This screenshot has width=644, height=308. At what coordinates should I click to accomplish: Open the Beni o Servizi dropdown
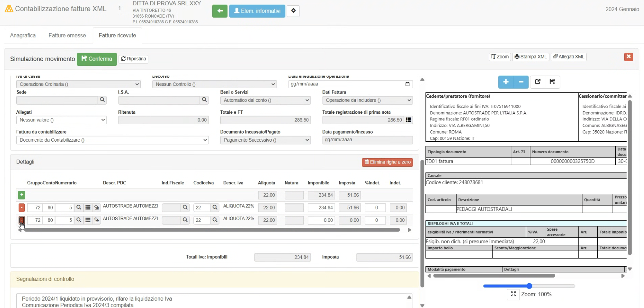coord(265,100)
